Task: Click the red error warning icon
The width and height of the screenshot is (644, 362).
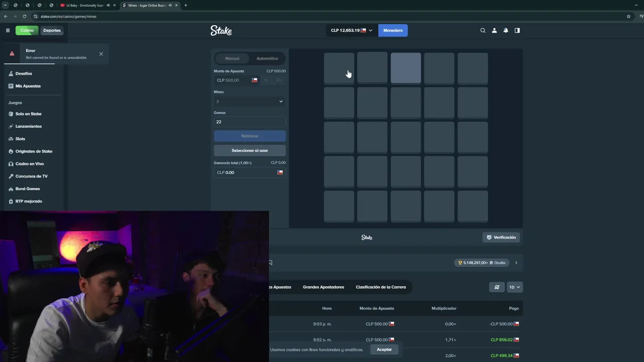Action: click(x=12, y=53)
